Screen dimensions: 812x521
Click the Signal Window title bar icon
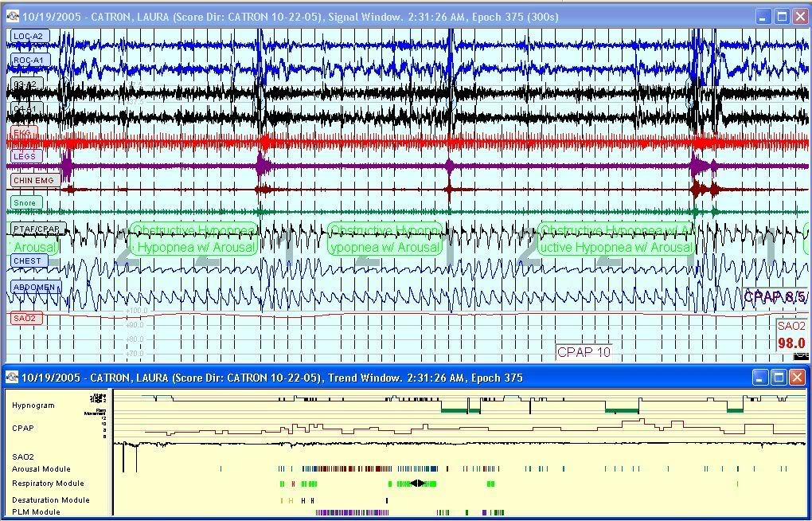pyautogui.click(x=12, y=17)
